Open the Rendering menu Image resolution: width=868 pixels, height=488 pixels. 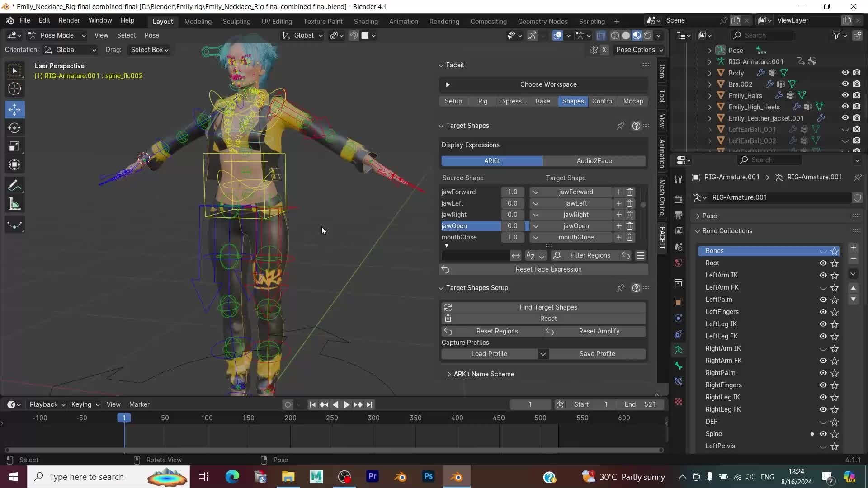click(x=444, y=21)
